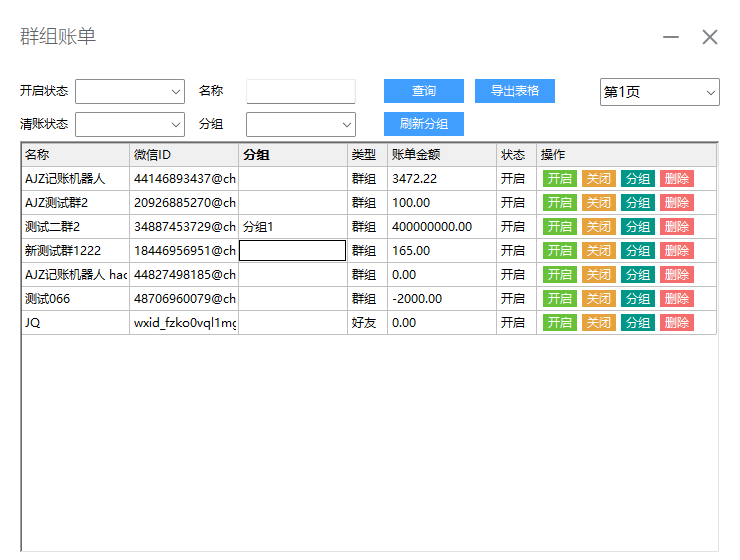Click 分组 button for 测试二群2 row
This screenshot has height=560, width=740.
click(x=637, y=227)
